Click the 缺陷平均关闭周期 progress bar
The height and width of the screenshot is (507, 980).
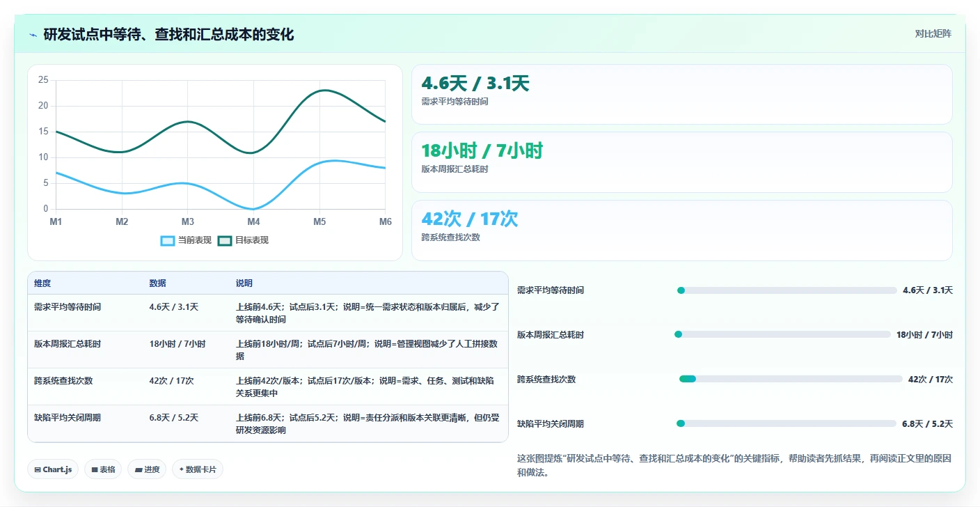(x=787, y=423)
